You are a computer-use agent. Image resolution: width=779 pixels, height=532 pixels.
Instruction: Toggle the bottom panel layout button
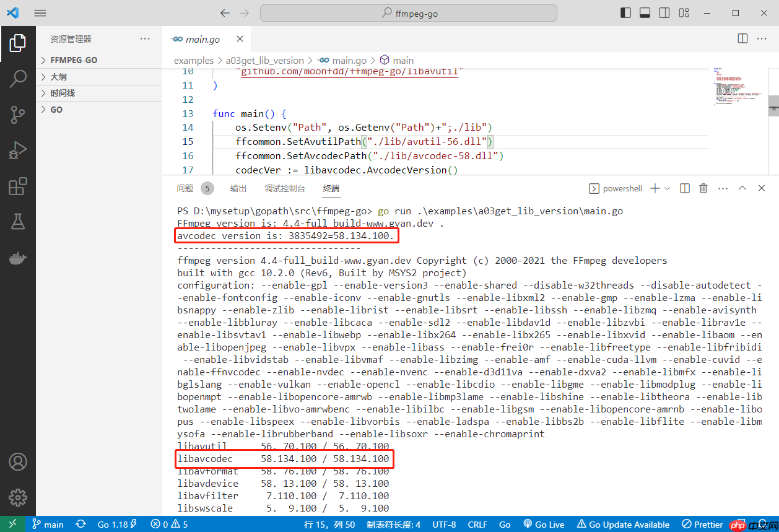(645, 13)
